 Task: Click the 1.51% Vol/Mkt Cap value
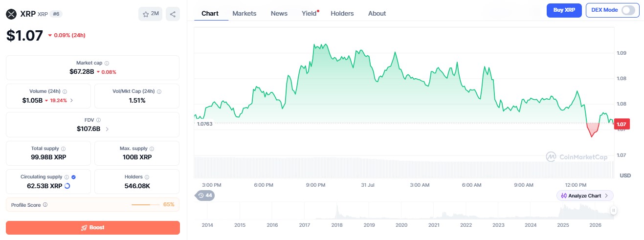[137, 100]
